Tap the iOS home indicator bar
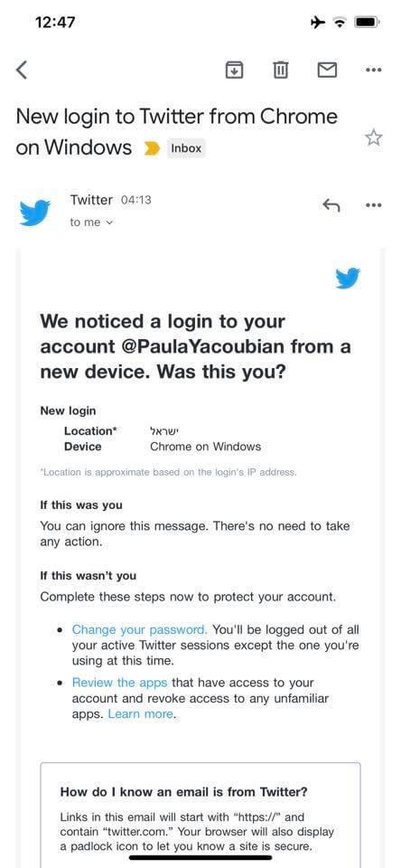 [200, 858]
